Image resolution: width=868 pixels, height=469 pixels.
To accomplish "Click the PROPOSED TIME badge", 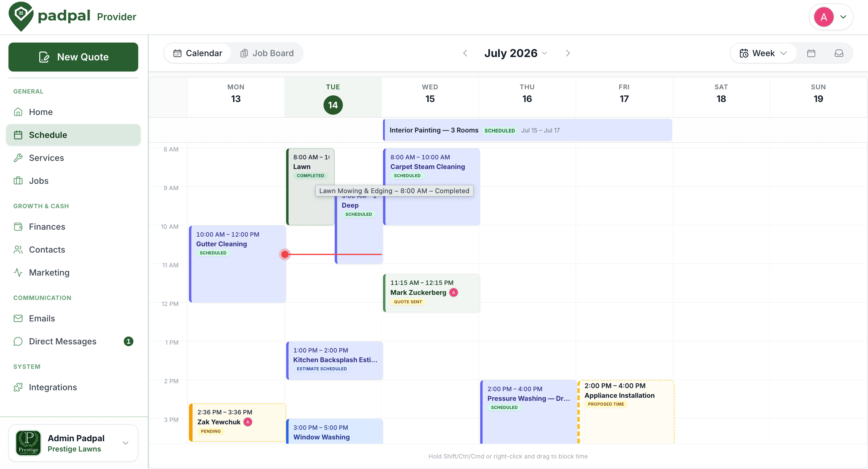I will (x=606, y=404).
